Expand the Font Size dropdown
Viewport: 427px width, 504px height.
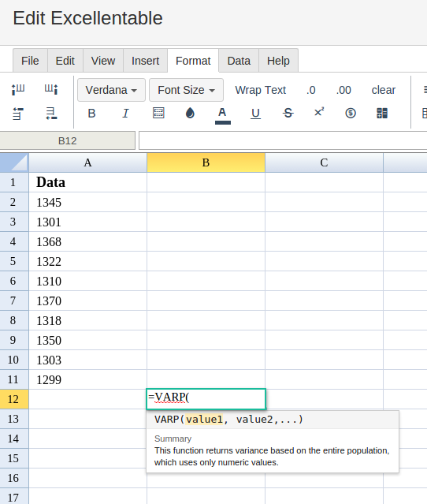click(186, 90)
